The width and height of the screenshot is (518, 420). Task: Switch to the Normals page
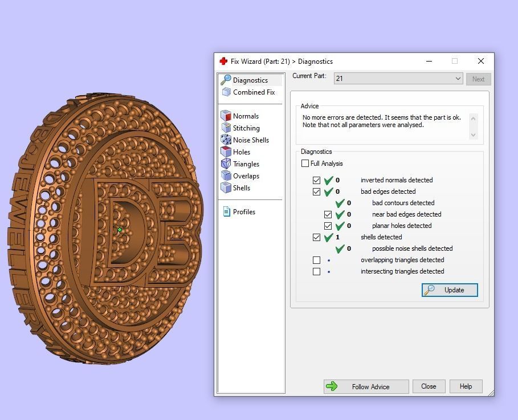[246, 116]
